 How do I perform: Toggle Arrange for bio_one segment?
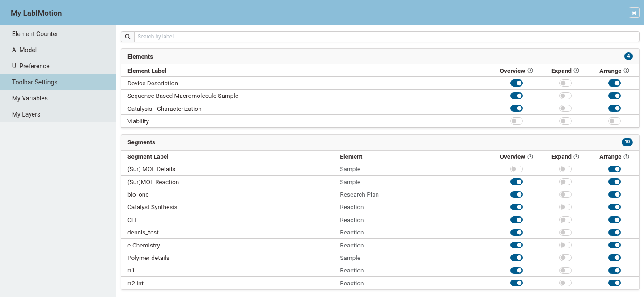614,194
